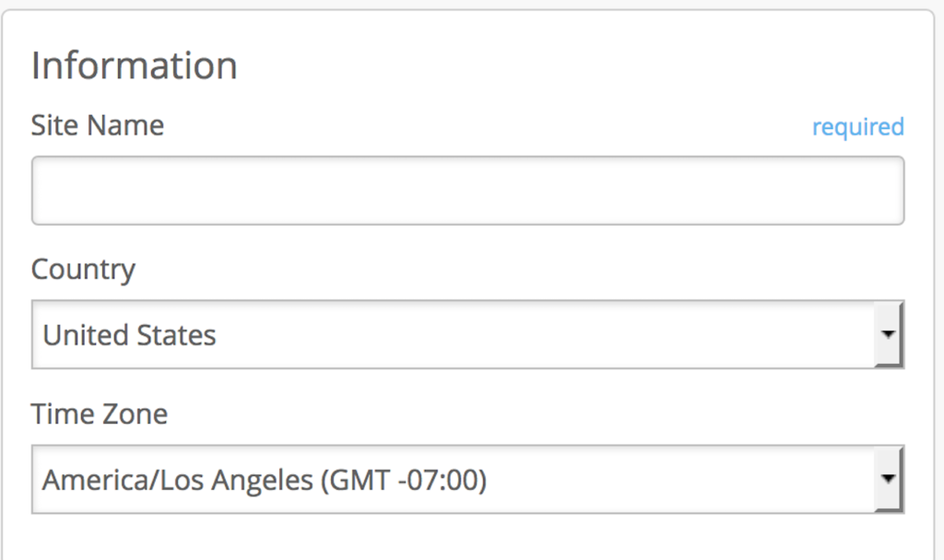Select the United States country value
This screenshot has height=560, width=944.
click(x=129, y=335)
